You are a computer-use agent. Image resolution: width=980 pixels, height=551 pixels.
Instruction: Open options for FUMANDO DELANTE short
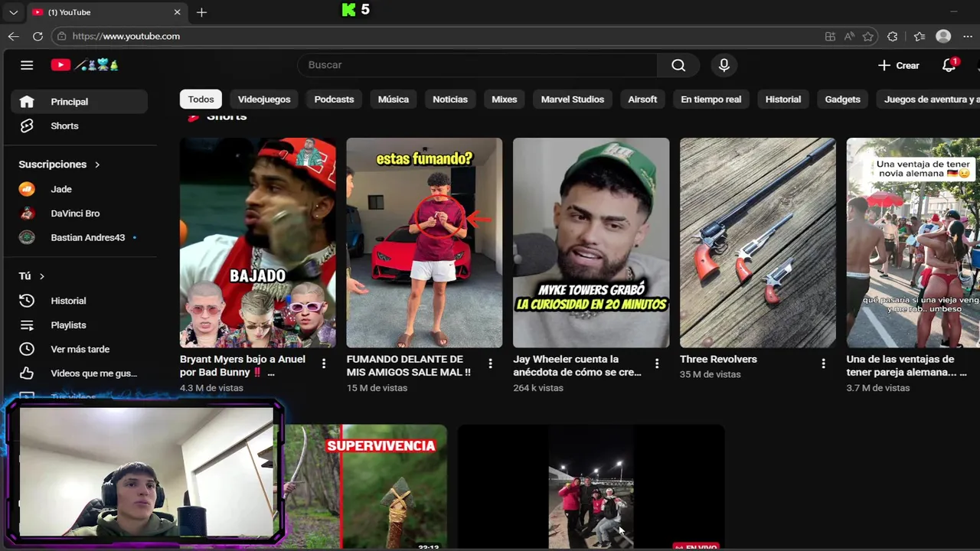pyautogui.click(x=490, y=364)
